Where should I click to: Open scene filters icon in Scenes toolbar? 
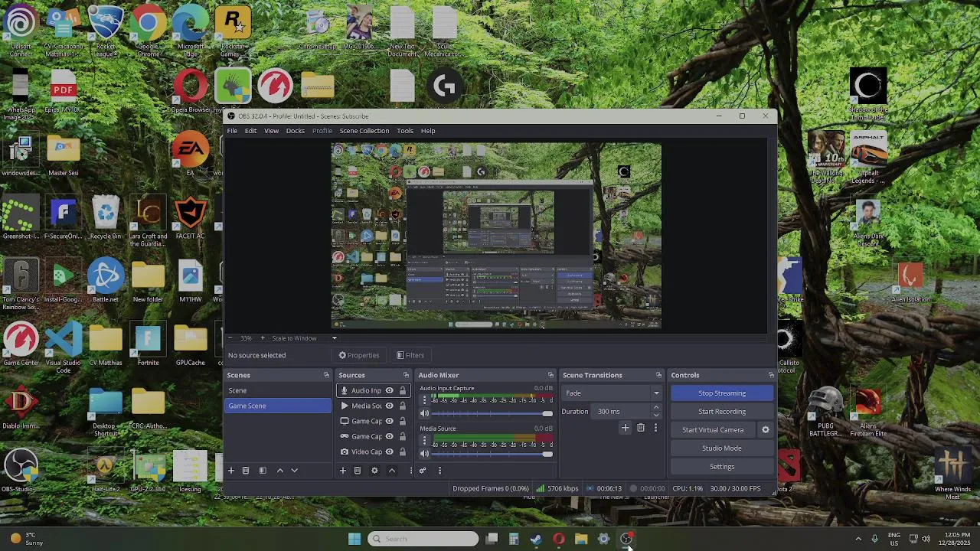(263, 471)
